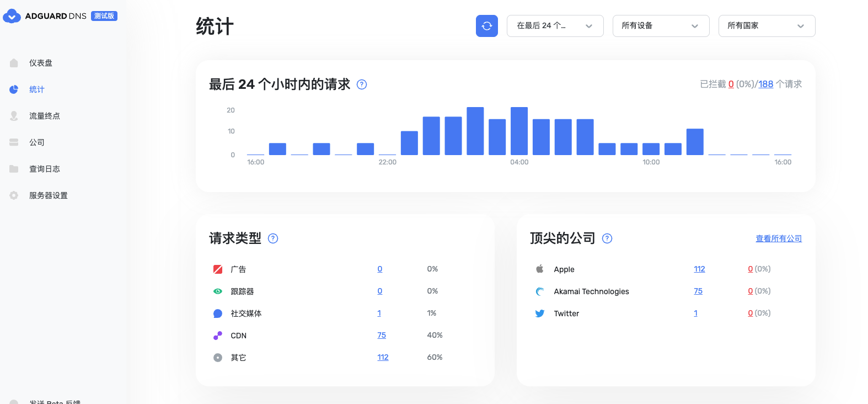Click the 75 count for CDN
The width and height of the screenshot is (868, 404).
(382, 335)
